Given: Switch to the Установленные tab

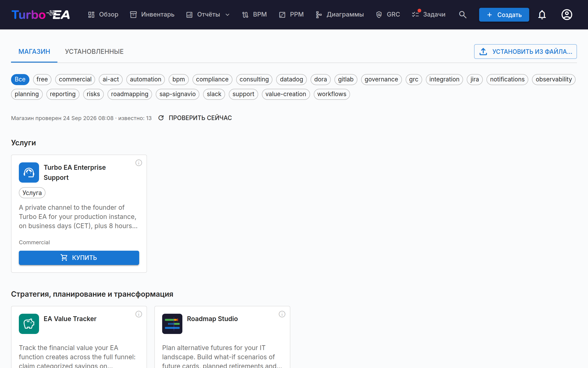Looking at the screenshot, I should [94, 52].
